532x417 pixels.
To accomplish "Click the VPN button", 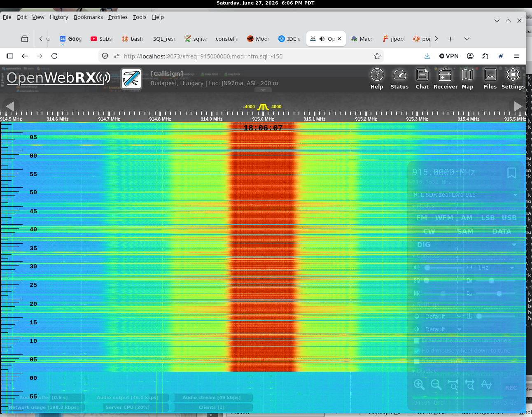I will [x=449, y=56].
